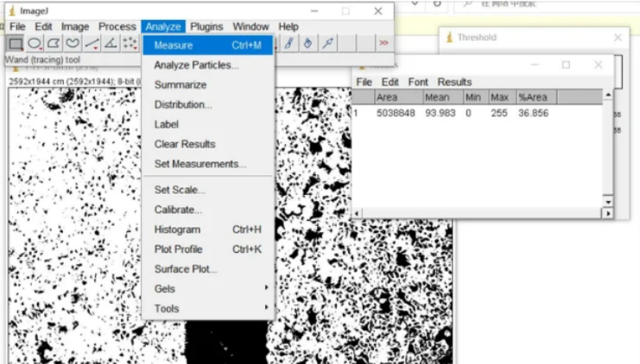640x364 pixels.
Task: Select the Polygon selection tool
Action: pos(54,43)
